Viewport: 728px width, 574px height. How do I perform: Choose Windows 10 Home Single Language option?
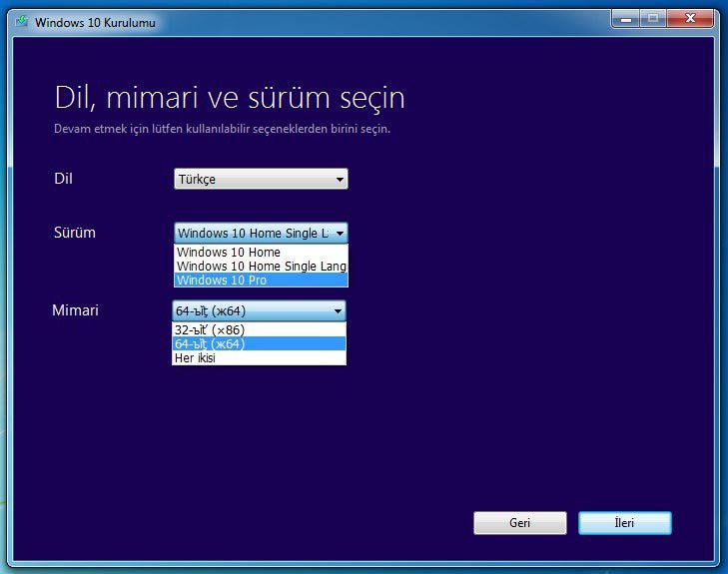pyautogui.click(x=261, y=266)
